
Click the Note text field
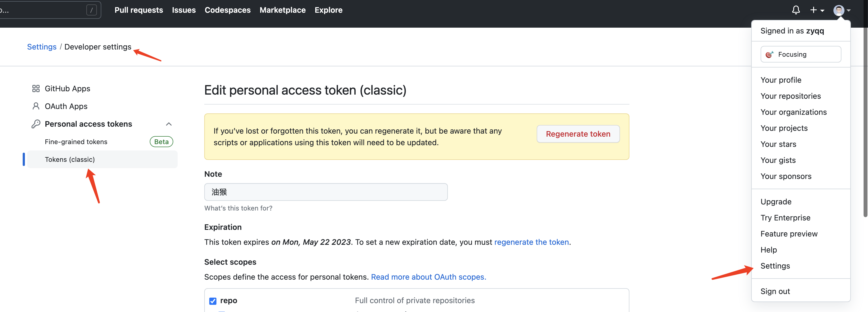[325, 192]
